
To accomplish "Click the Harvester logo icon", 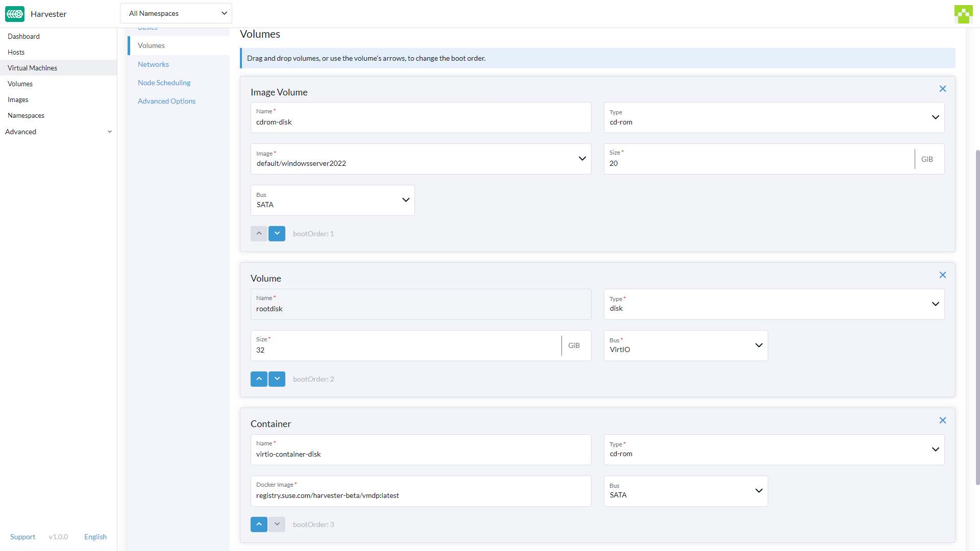I will pos(14,14).
